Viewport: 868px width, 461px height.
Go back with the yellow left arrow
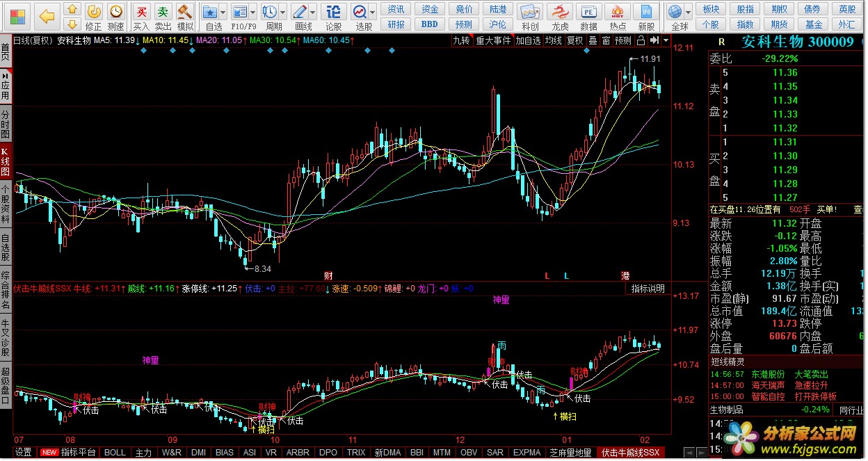tap(47, 15)
